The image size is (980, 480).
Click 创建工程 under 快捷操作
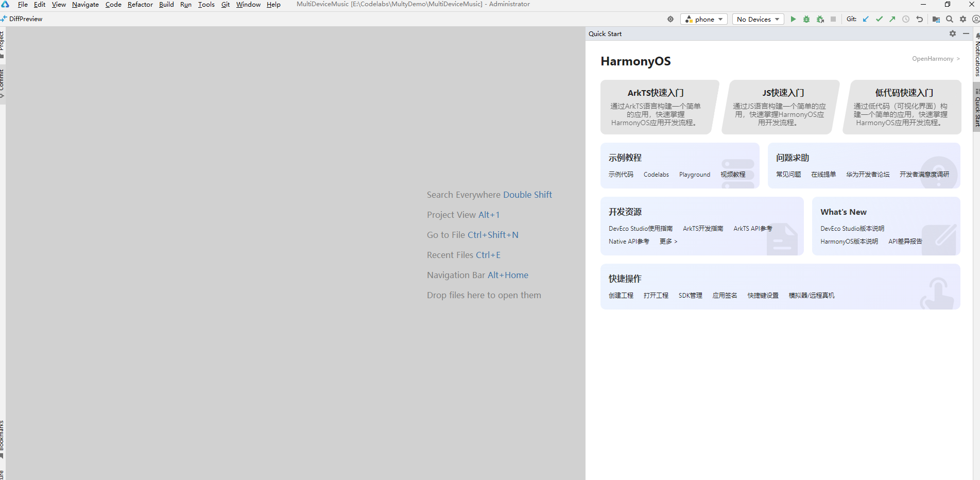click(621, 295)
